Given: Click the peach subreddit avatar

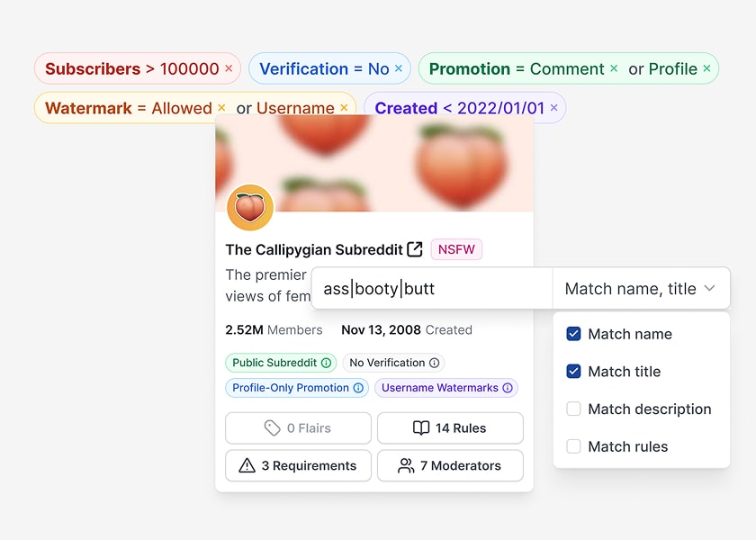Looking at the screenshot, I should pyautogui.click(x=250, y=207).
